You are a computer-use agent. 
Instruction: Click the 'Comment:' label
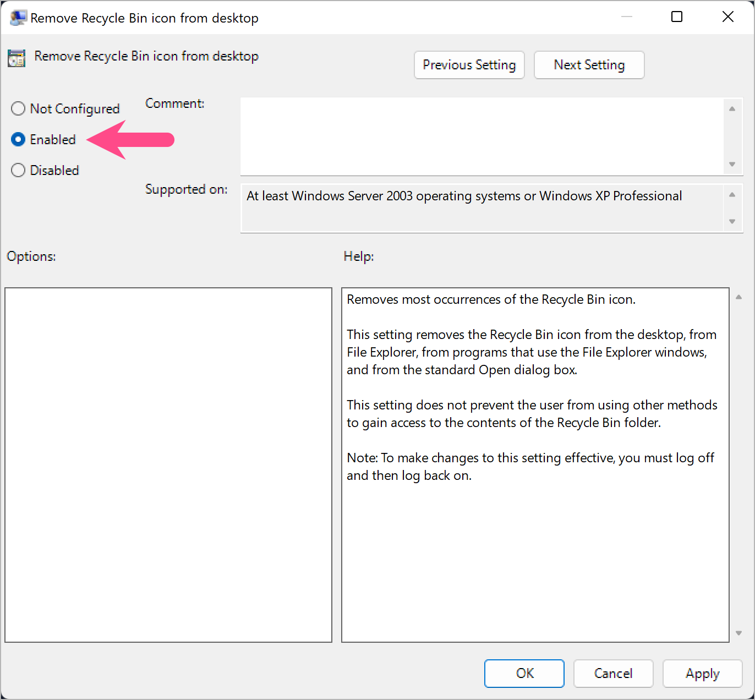pos(174,103)
